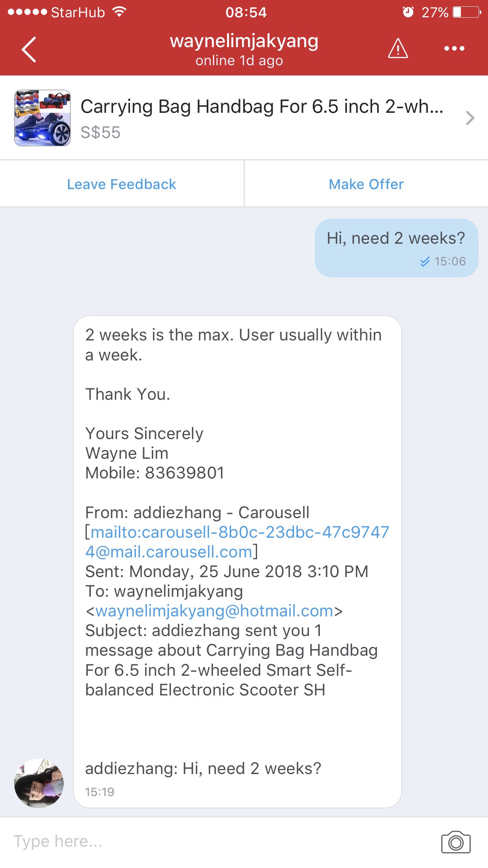This screenshot has height=868, width=488.
Task: Open the carousell mailto email link
Action: coord(237,542)
